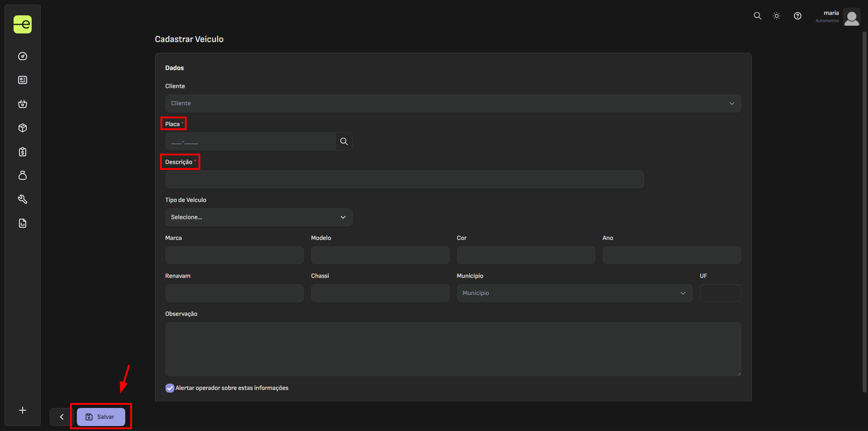The image size is (868, 431).
Task: Click the 'Automotivo' label under username
Action: pos(827,21)
